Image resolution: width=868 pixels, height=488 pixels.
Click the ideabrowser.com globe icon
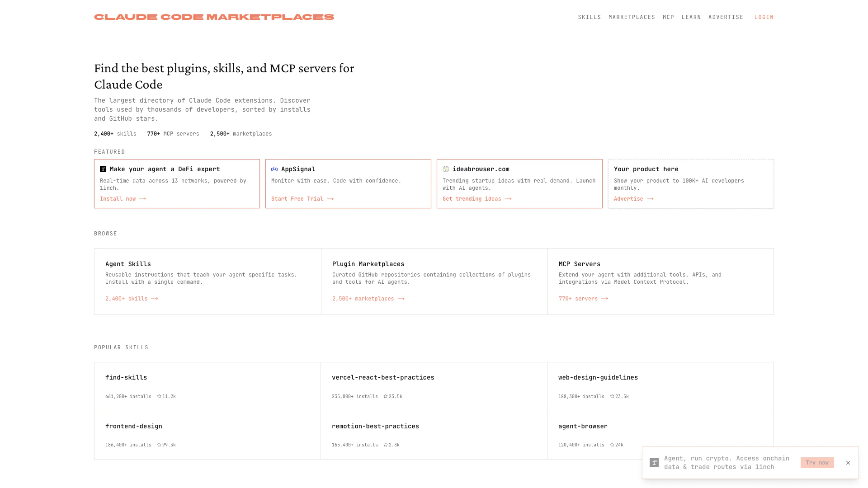pos(446,169)
